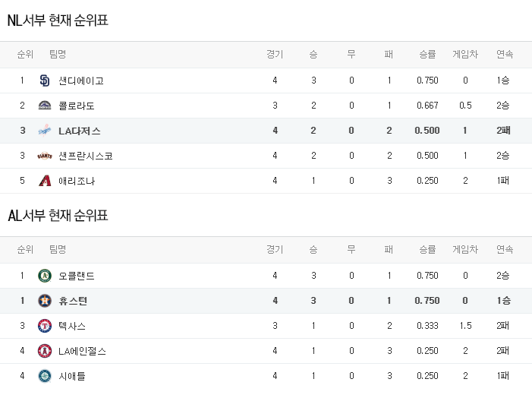532x398 pixels.
Task: Click the Houston Astros team logo
Action: click(44, 301)
